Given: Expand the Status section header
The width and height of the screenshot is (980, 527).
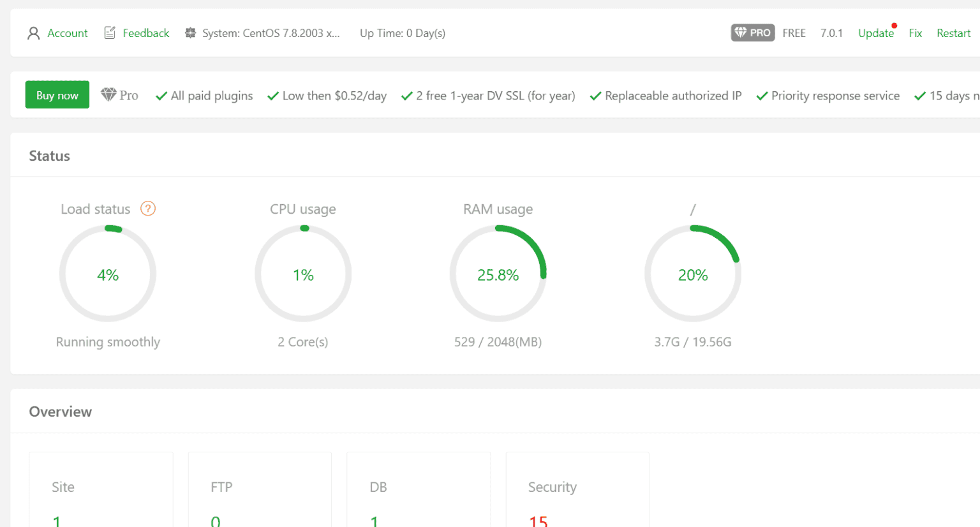Looking at the screenshot, I should point(49,156).
